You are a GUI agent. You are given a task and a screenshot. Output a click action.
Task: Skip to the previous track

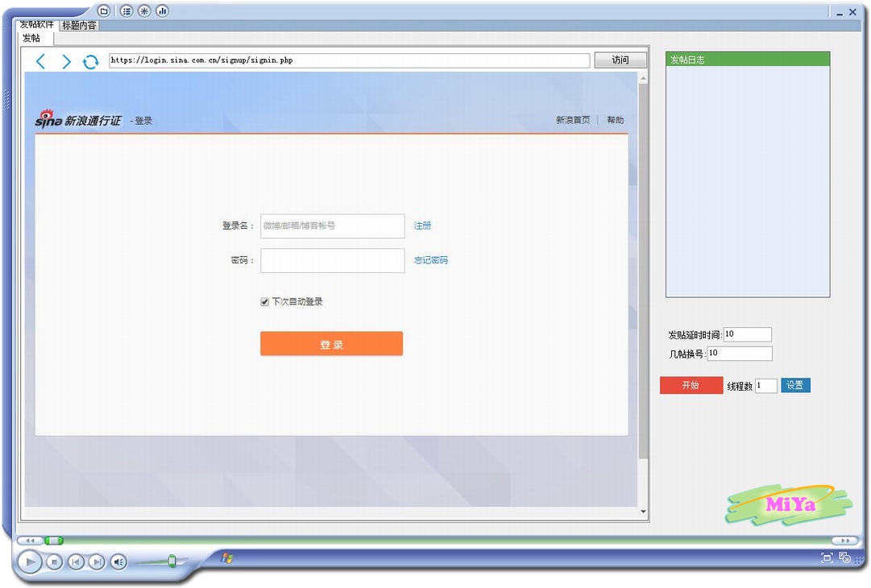(x=76, y=562)
